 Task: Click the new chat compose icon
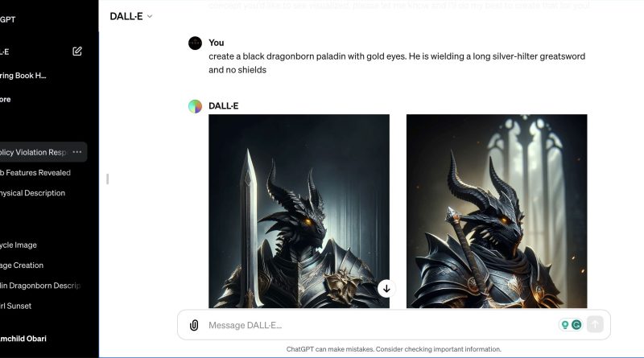(77, 51)
